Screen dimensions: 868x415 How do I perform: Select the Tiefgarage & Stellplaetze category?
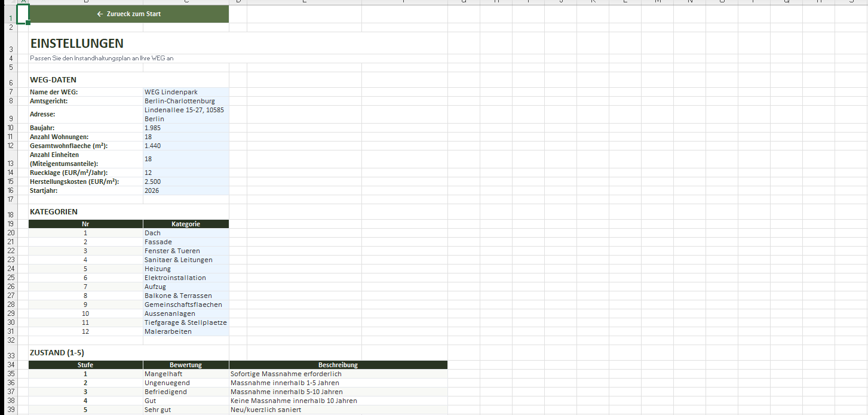click(185, 322)
